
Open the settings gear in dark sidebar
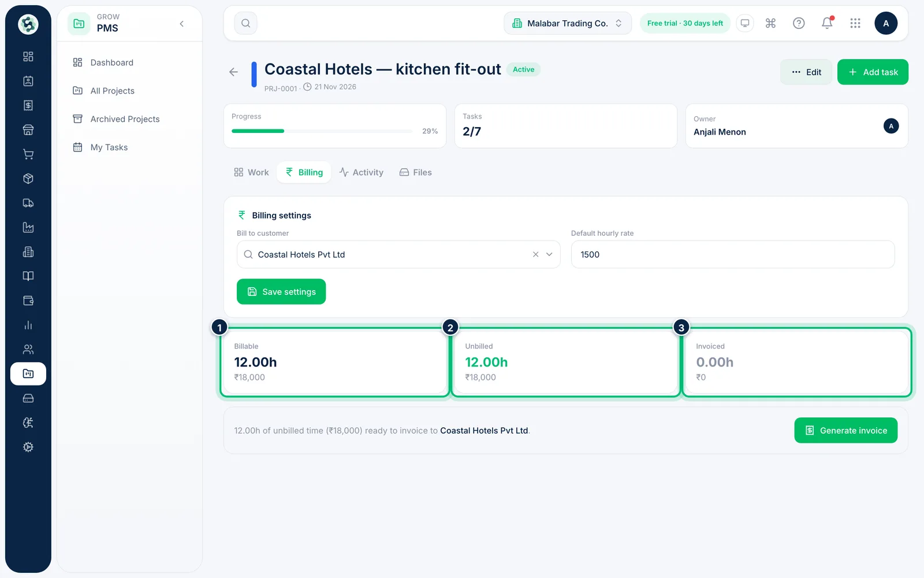(x=28, y=447)
